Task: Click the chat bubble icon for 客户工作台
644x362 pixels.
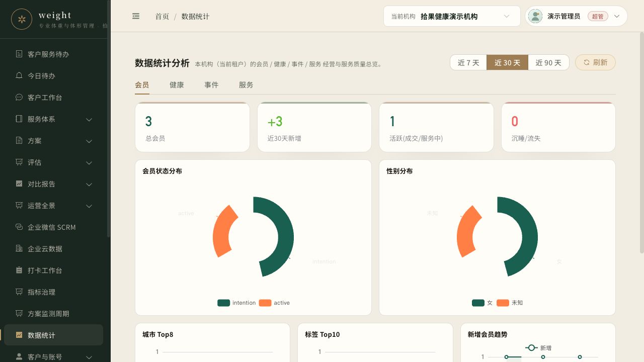Action: 19,97
